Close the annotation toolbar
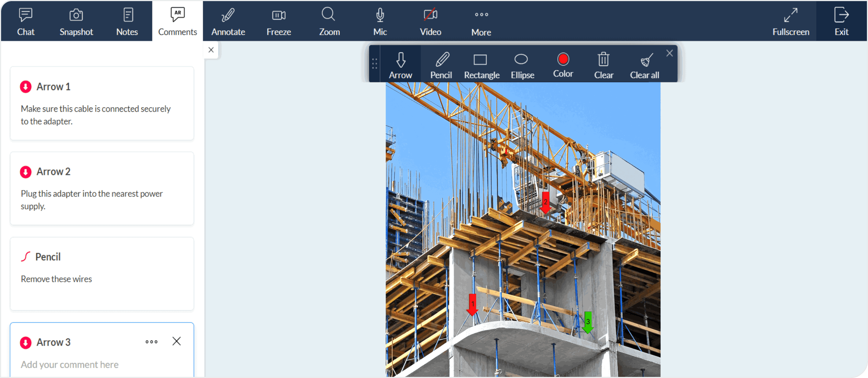The width and height of the screenshot is (868, 378). click(670, 53)
